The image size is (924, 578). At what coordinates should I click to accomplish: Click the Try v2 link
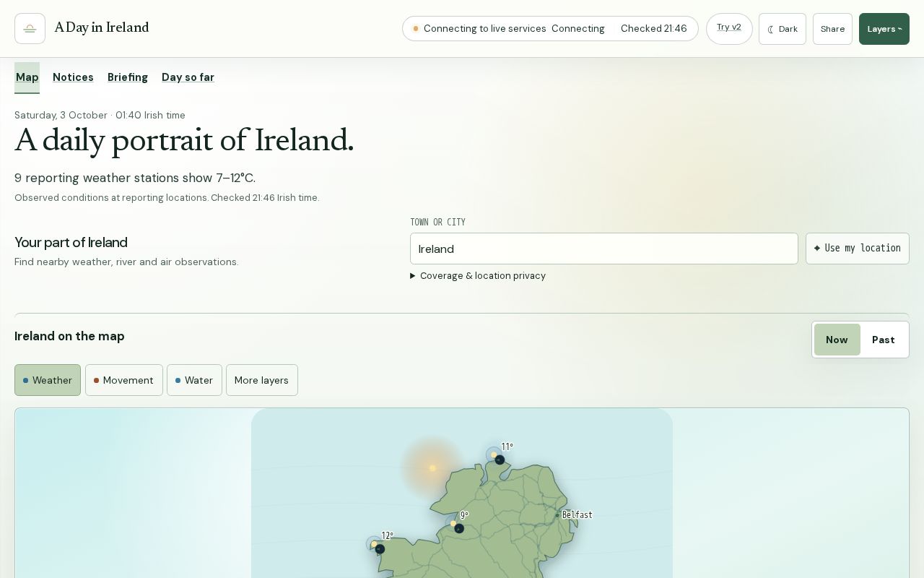pyautogui.click(x=729, y=27)
